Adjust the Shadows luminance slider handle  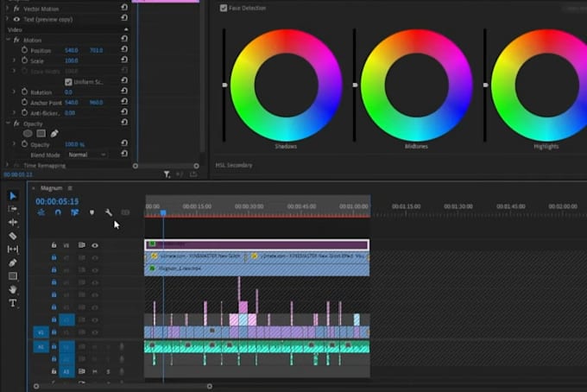[224, 85]
